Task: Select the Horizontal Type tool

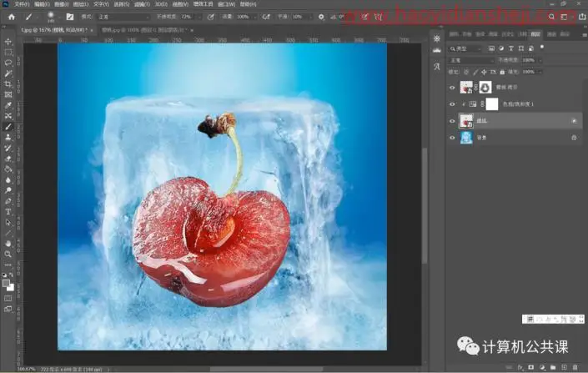Action: [x=8, y=212]
